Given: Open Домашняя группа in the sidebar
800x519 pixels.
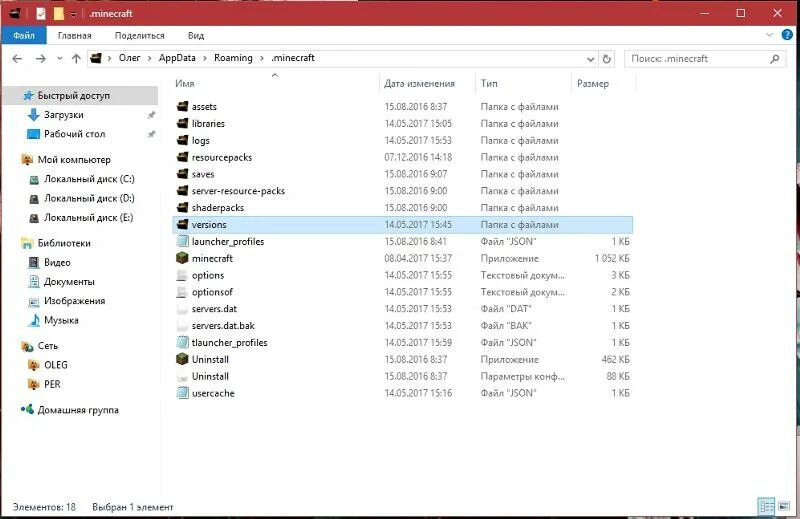Looking at the screenshot, I should pos(78,410).
